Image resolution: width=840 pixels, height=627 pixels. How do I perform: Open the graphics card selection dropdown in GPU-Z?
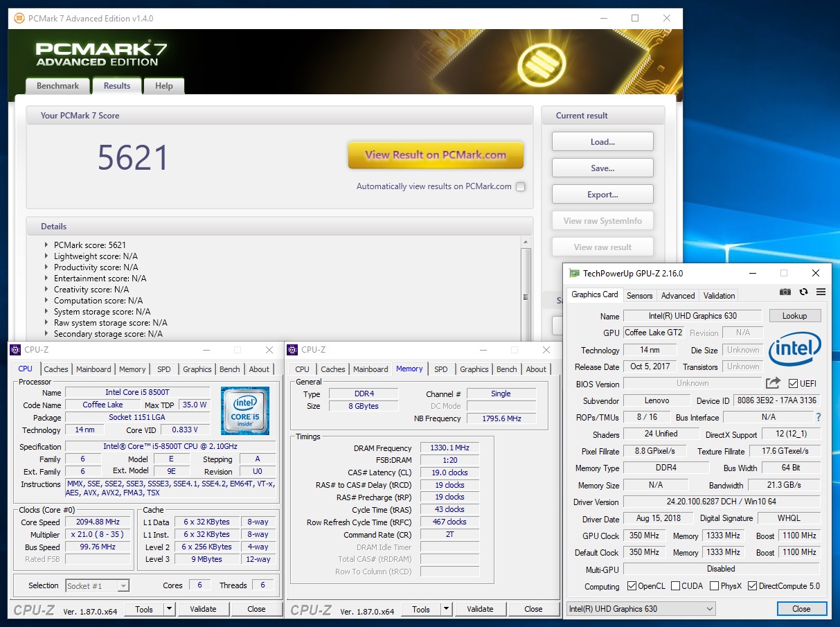click(x=641, y=608)
